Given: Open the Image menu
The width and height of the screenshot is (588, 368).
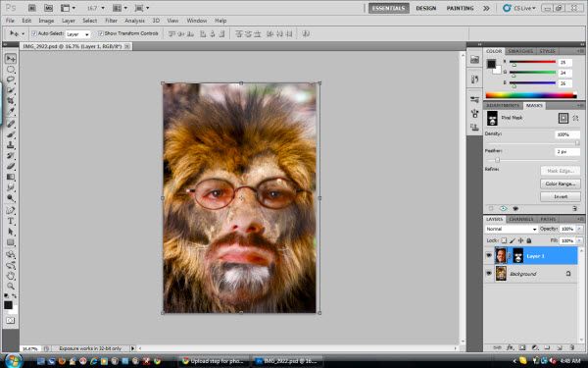Looking at the screenshot, I should [46, 21].
